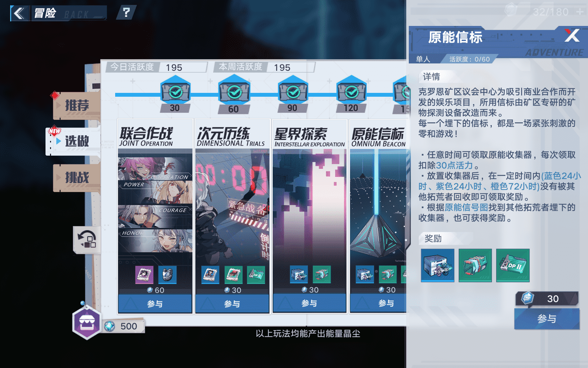Click the 以上玩法均能产出能量晶尘 caption

tap(308, 334)
